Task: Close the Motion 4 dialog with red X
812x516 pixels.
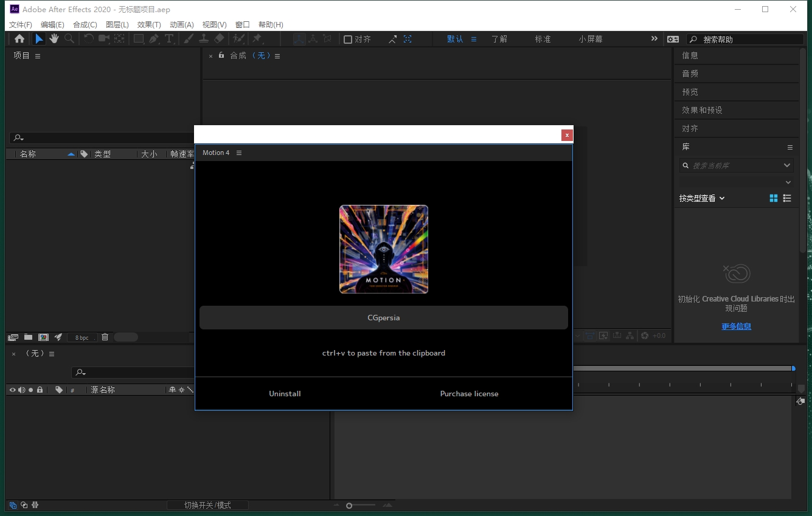Action: tap(567, 135)
